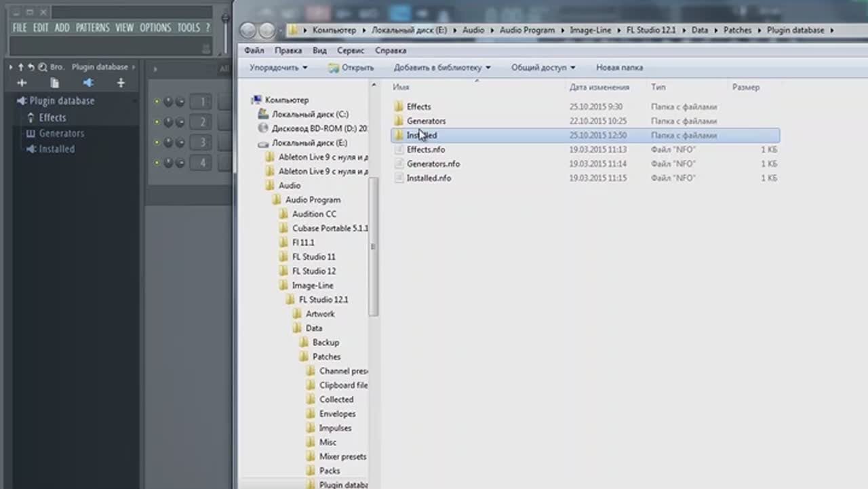Open the Сервис menu in Explorer
The image size is (868, 489).
click(x=351, y=51)
